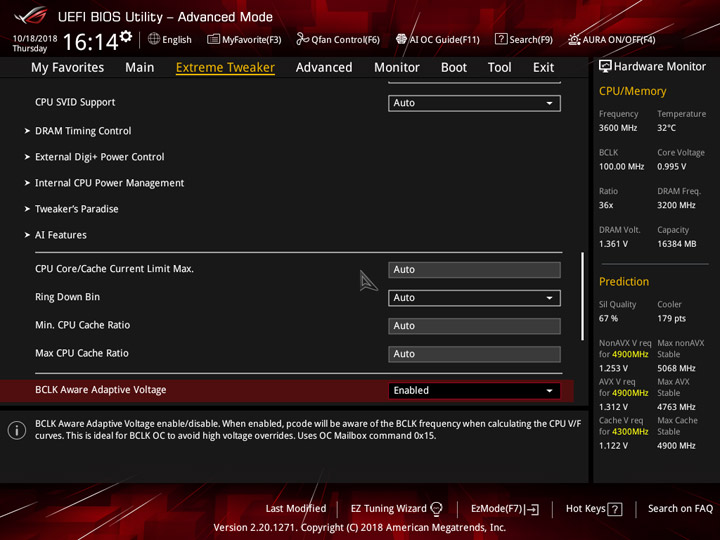720x540 pixels.
Task: Toggle AURA ON/OFF(F4)
Action: pyautogui.click(x=612, y=39)
